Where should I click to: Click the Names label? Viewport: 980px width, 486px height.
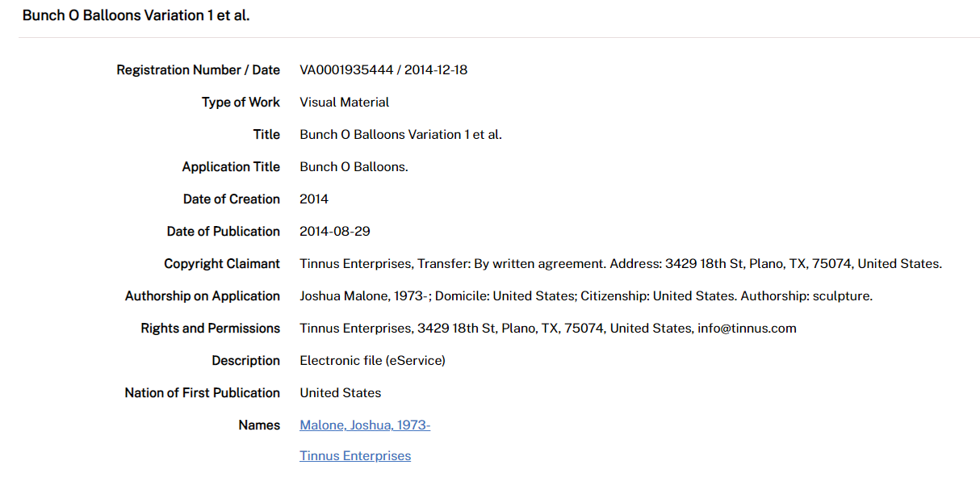tap(259, 425)
